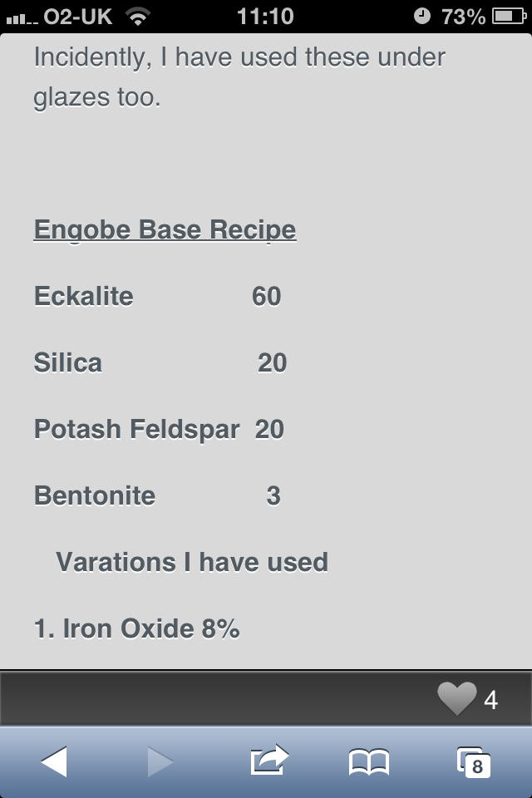Tap the 11:10 time in status bar

point(265,17)
